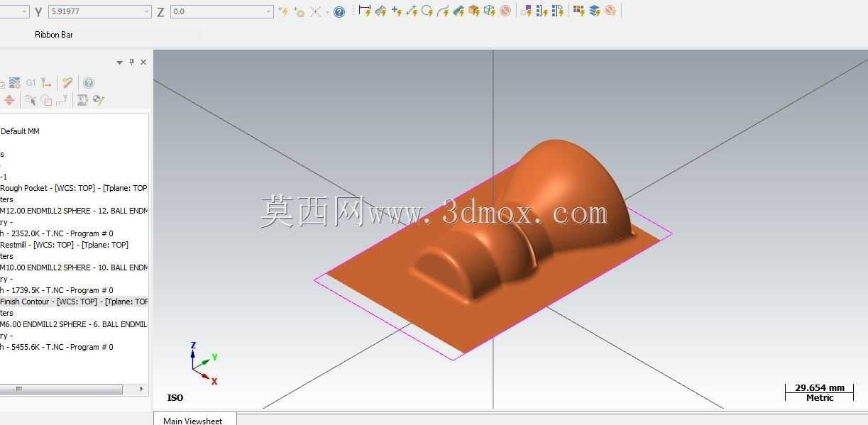868x425 pixels.
Task: Click red no-sign icon beside layers stack
Action: point(610,11)
